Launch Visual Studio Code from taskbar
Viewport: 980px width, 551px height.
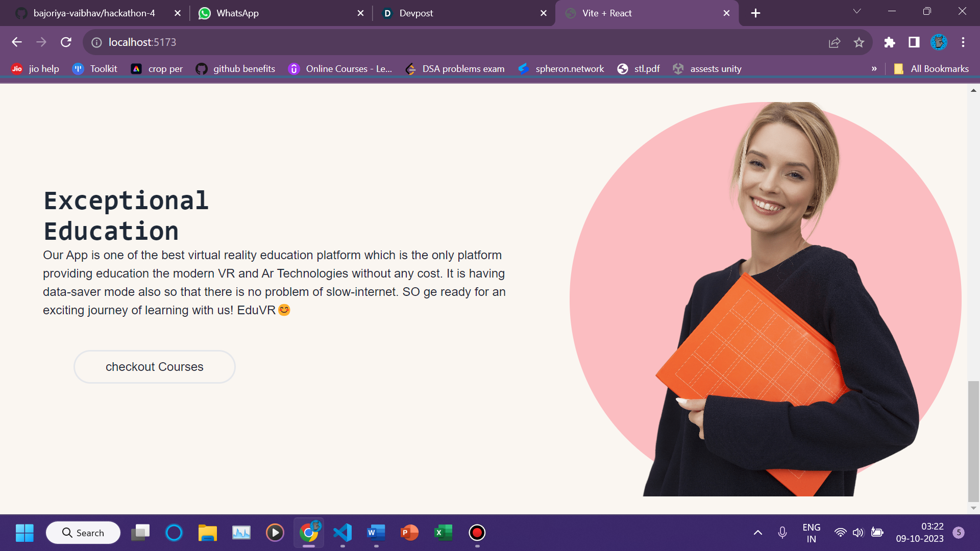tap(342, 533)
